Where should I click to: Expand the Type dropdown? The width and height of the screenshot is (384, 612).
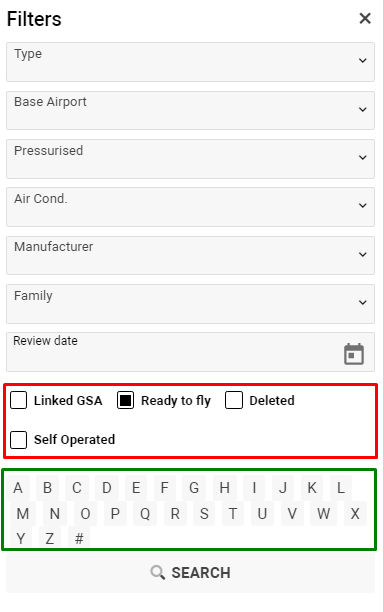pos(190,62)
